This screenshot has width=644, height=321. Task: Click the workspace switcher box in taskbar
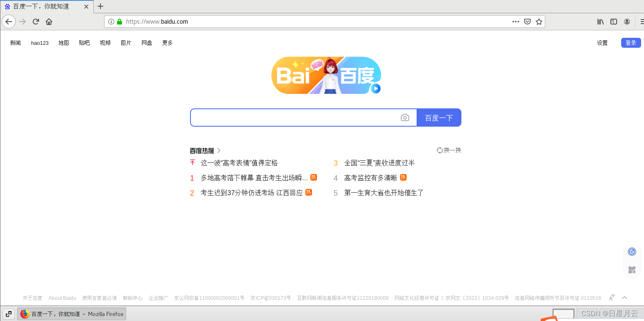pyautogui.click(x=563, y=314)
